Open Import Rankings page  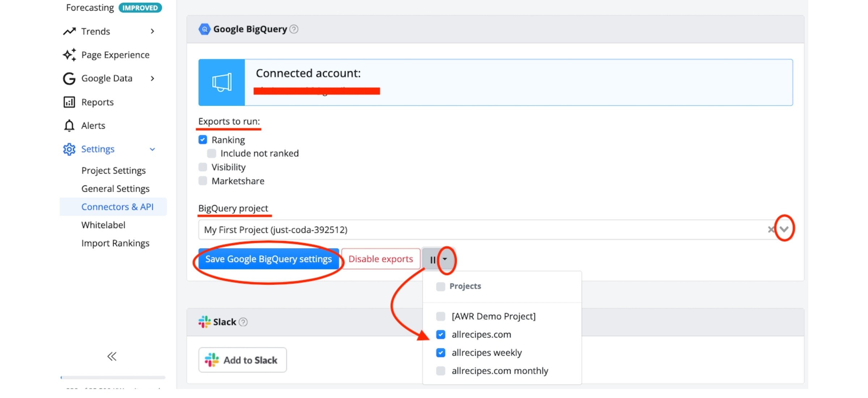115,243
